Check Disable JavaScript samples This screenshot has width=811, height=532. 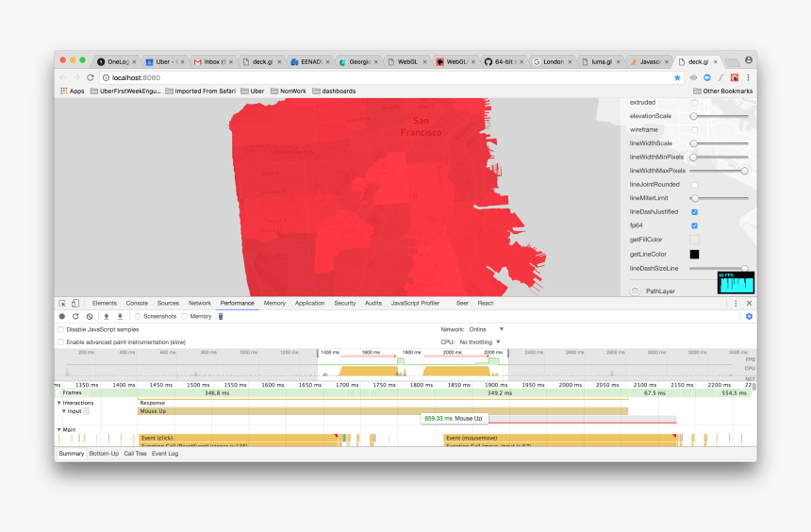[x=61, y=329]
